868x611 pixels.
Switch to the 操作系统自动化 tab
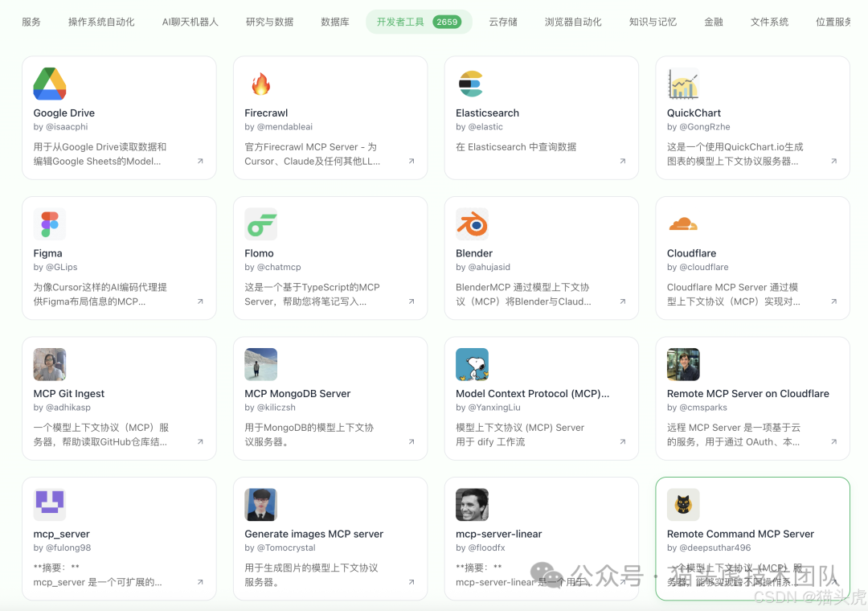click(x=101, y=23)
